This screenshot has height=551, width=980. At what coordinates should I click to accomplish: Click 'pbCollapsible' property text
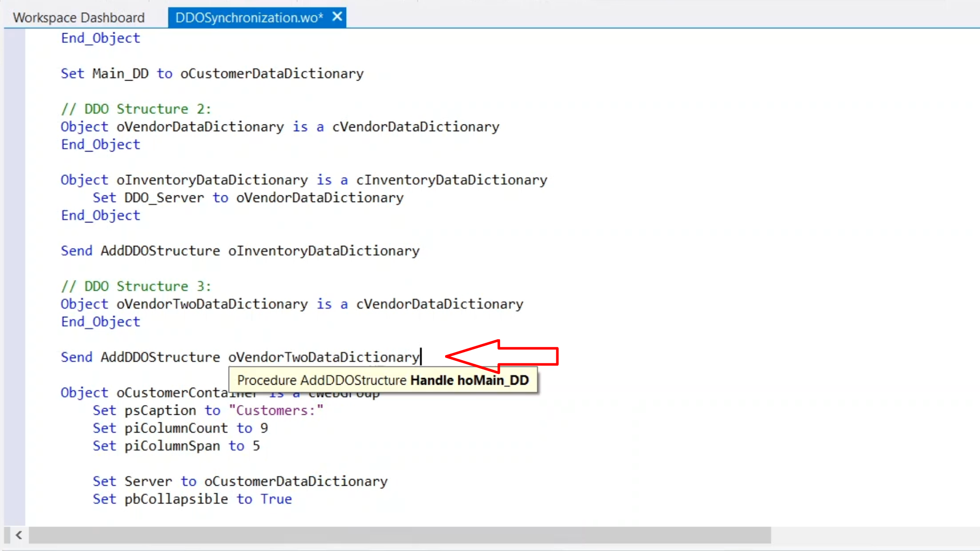pos(176,499)
